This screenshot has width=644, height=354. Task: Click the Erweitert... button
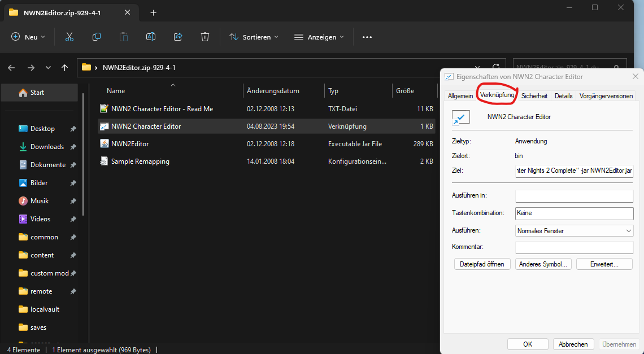[604, 264]
